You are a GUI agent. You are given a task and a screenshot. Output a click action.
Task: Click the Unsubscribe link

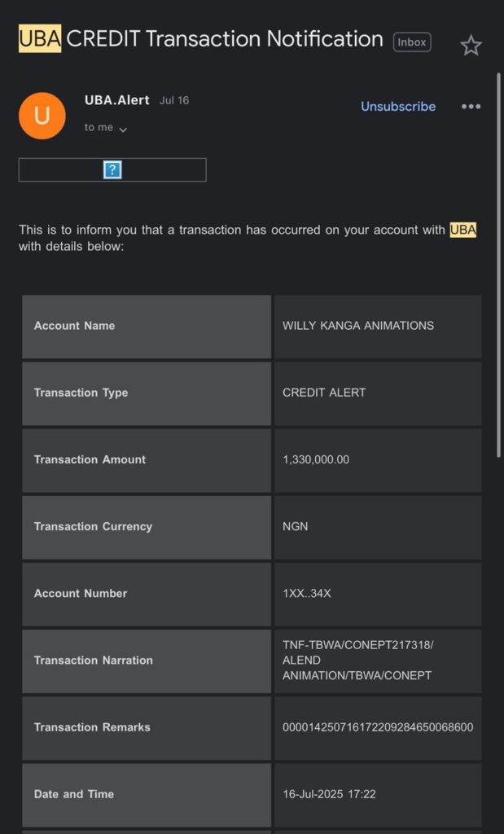[x=398, y=107]
